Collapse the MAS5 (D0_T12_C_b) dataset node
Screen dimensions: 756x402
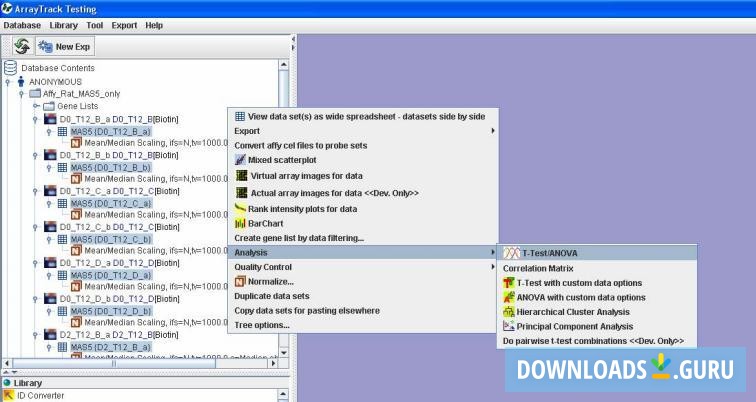click(49, 240)
